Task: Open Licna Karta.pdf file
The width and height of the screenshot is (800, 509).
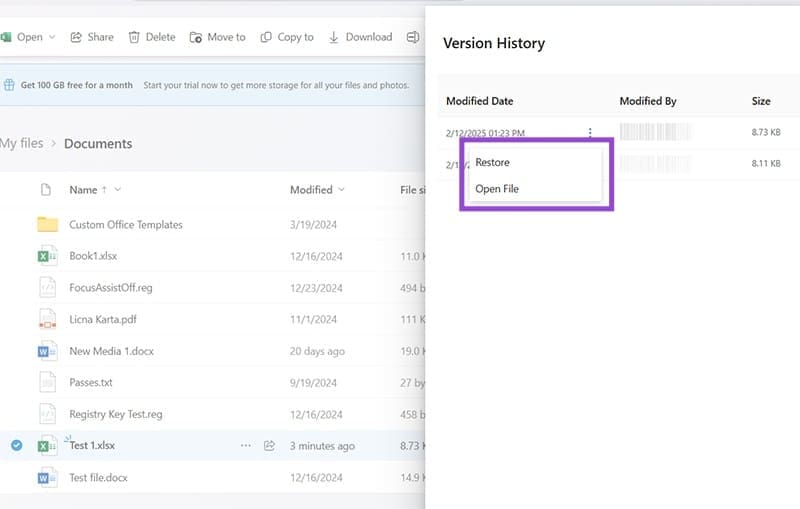Action: (x=103, y=319)
